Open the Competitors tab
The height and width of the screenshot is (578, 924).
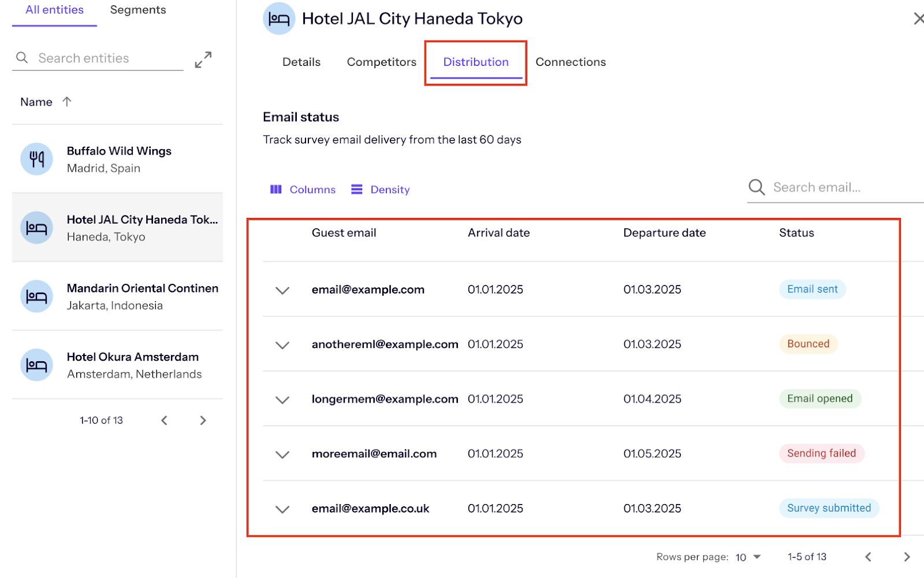point(382,62)
